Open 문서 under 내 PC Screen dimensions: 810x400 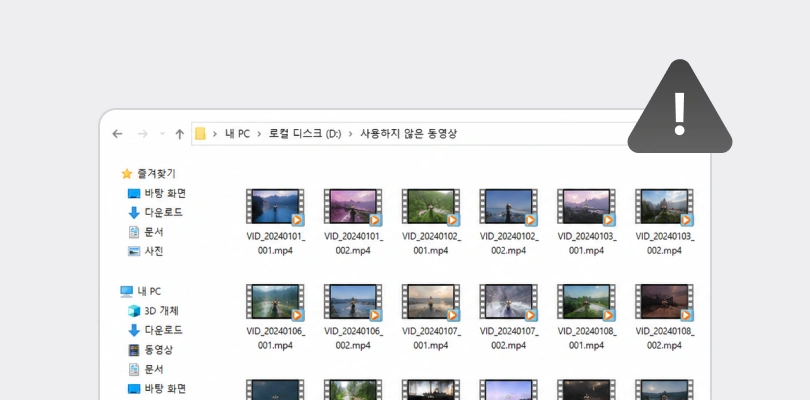[153, 370]
